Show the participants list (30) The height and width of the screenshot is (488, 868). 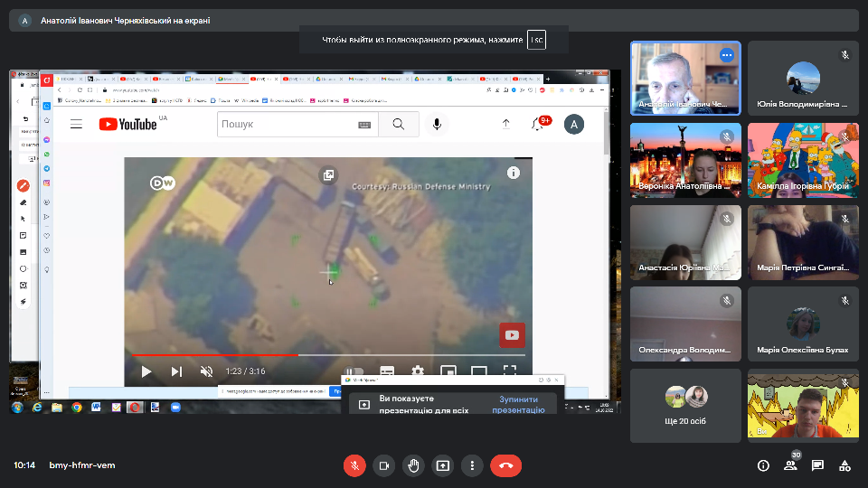point(790,466)
